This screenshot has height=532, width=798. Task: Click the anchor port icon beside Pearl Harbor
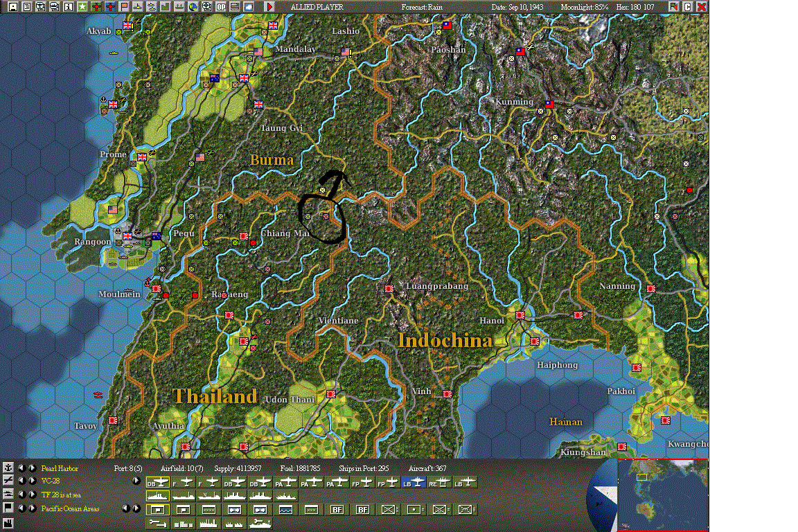coord(8,468)
